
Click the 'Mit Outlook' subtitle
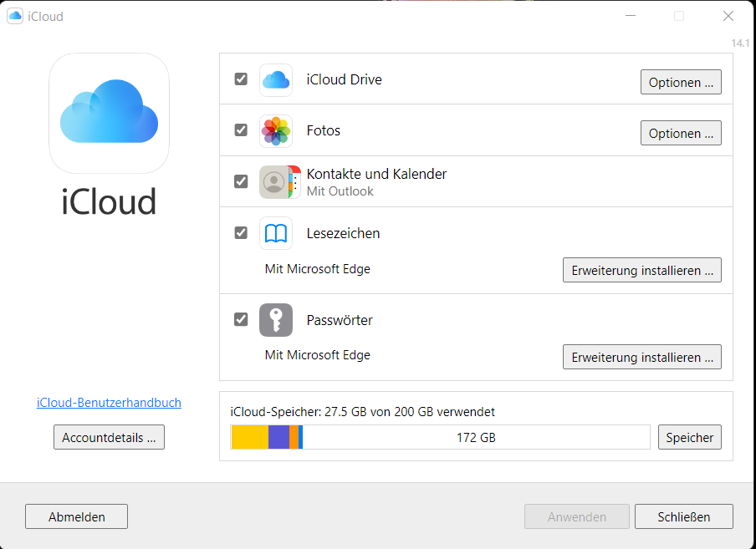[340, 191]
